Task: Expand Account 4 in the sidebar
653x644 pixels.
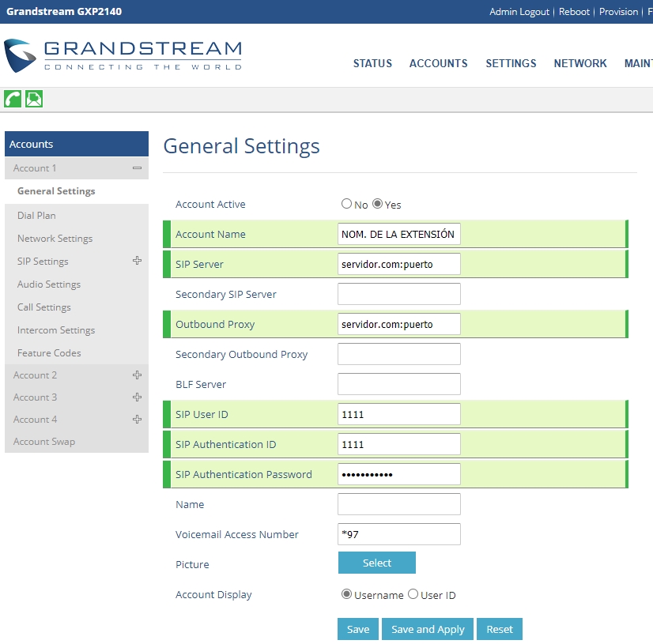Action: (137, 419)
